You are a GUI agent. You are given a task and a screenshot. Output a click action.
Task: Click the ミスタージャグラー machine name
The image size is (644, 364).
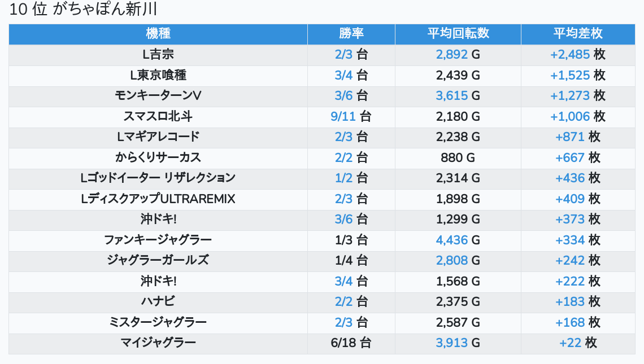click(158, 323)
